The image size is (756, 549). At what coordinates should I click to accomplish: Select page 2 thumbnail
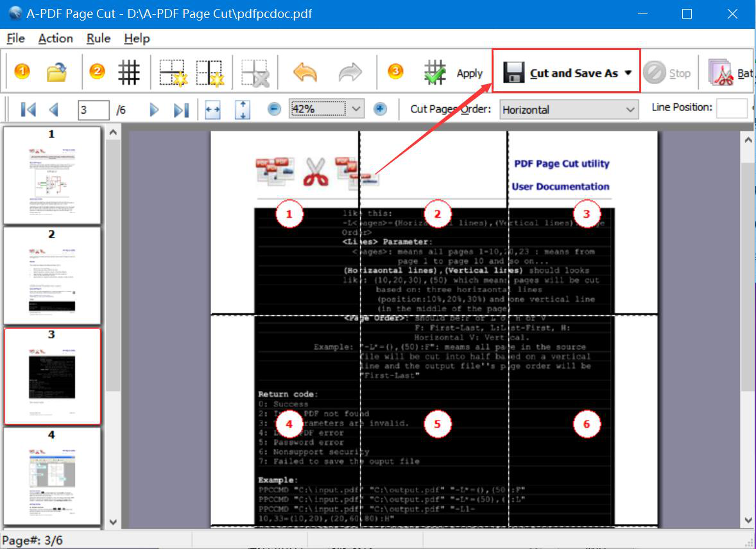point(52,275)
